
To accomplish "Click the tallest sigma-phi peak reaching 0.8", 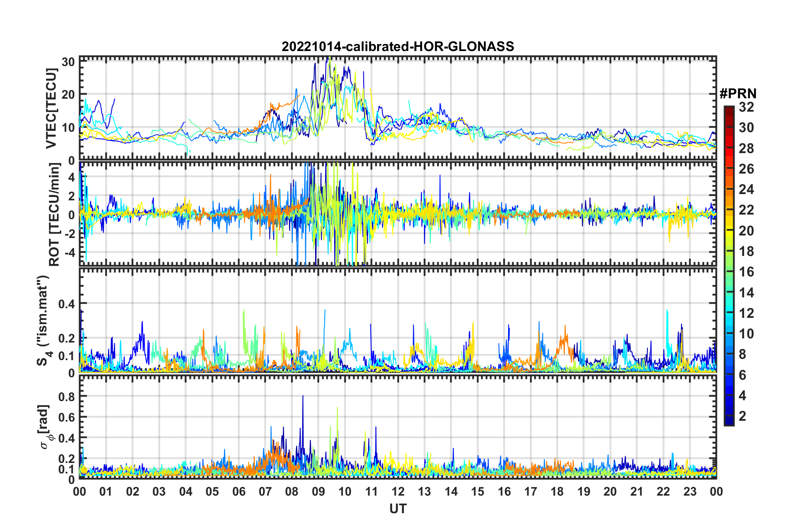I will 303,396.
